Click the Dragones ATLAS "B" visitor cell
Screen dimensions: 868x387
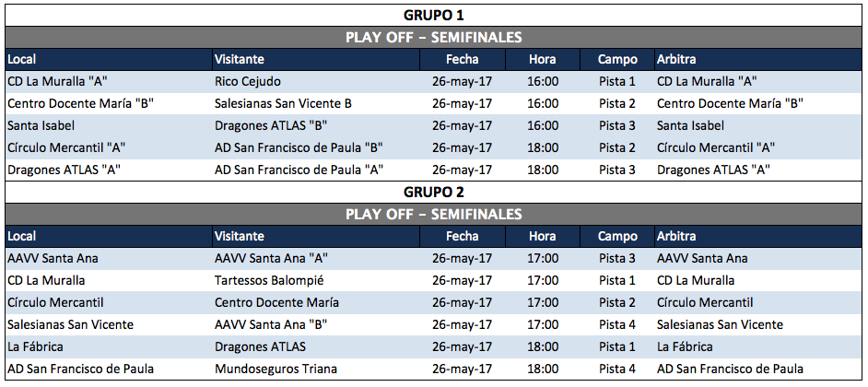coord(272,125)
